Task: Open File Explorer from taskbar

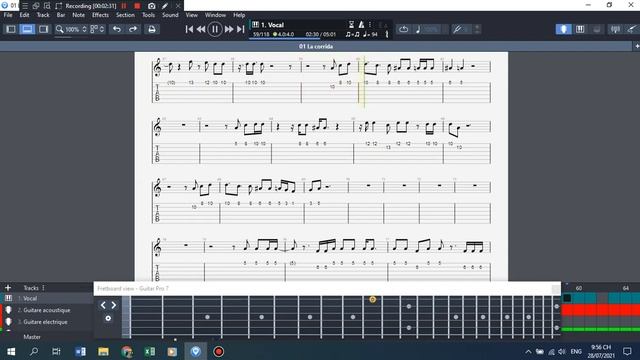Action: [103, 351]
